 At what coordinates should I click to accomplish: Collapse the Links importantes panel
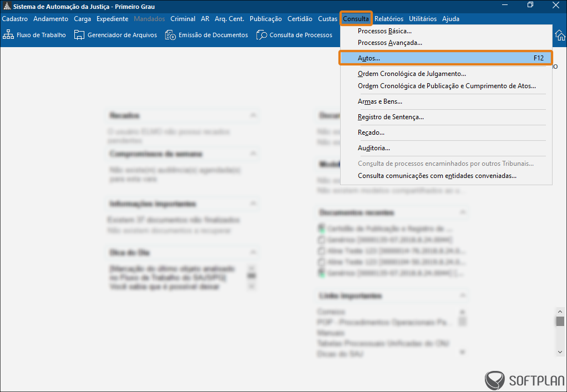coord(463,296)
